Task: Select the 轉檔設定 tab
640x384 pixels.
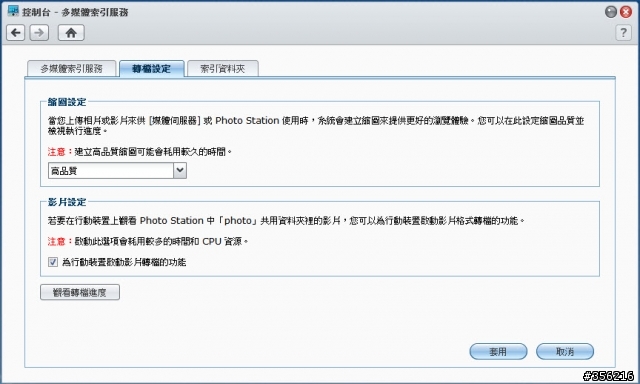Action: click(x=151, y=69)
